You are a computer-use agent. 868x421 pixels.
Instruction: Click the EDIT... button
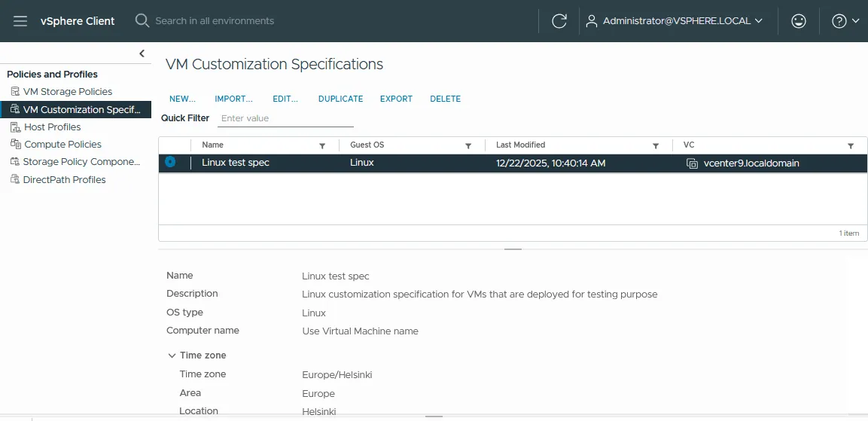pos(285,99)
